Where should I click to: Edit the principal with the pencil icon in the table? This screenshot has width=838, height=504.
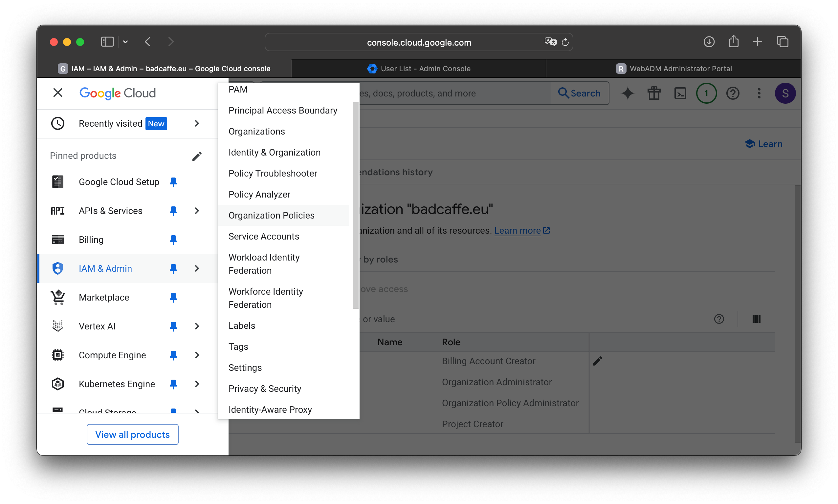pyautogui.click(x=597, y=361)
